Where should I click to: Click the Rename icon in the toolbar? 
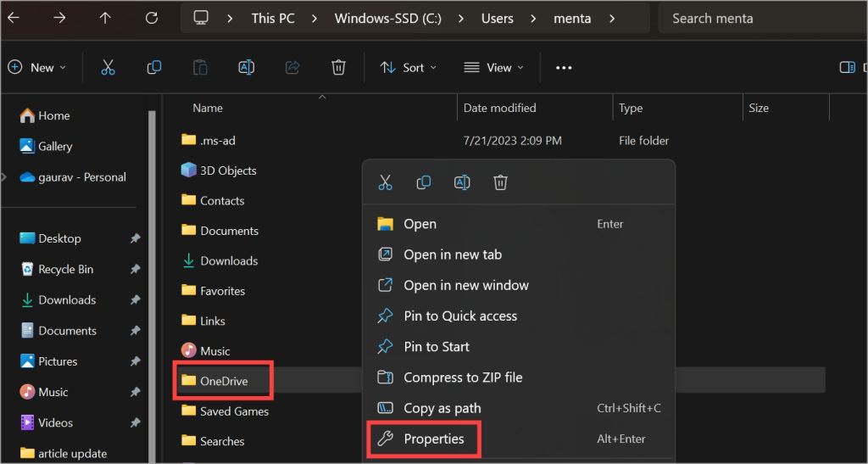point(247,68)
